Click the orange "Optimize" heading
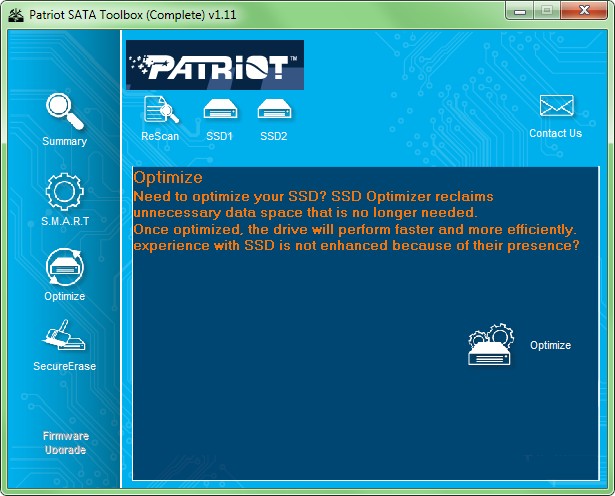 tap(168, 177)
